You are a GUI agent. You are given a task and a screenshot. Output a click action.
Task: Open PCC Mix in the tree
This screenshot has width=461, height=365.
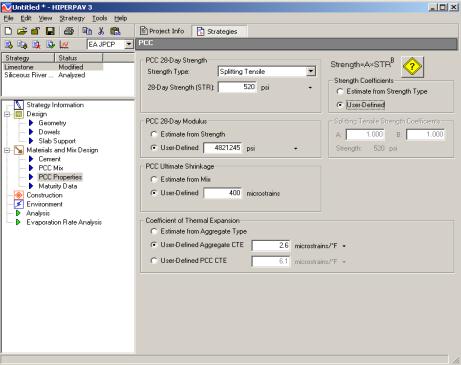coord(51,168)
